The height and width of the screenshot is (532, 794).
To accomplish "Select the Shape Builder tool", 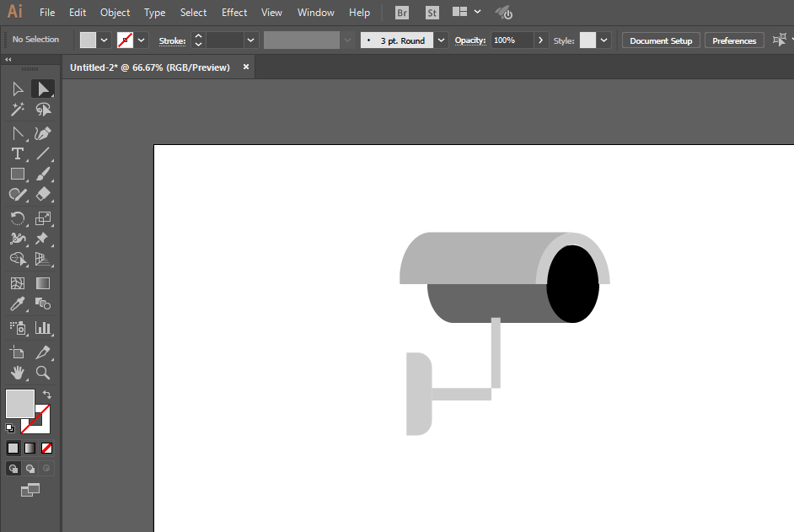I will tap(18, 259).
